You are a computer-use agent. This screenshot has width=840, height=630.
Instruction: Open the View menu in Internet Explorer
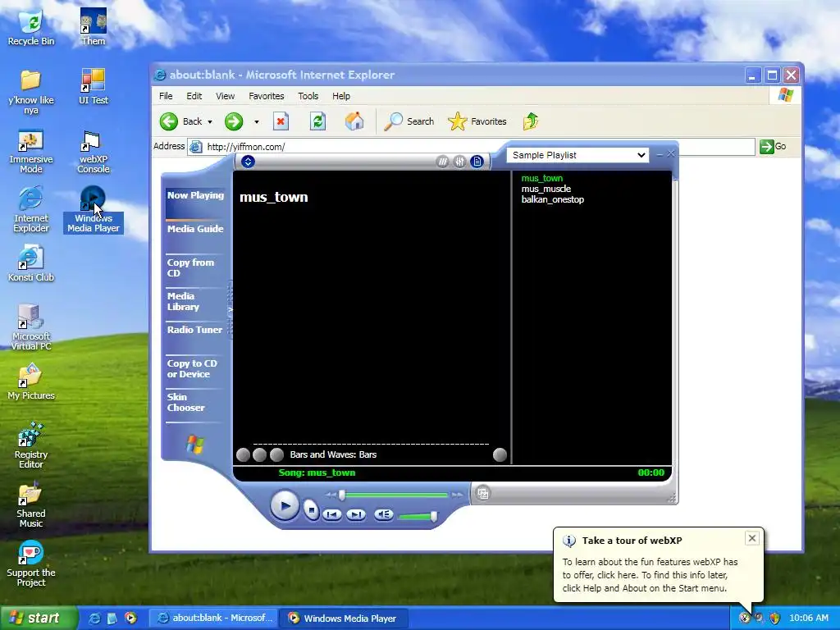[x=225, y=96]
